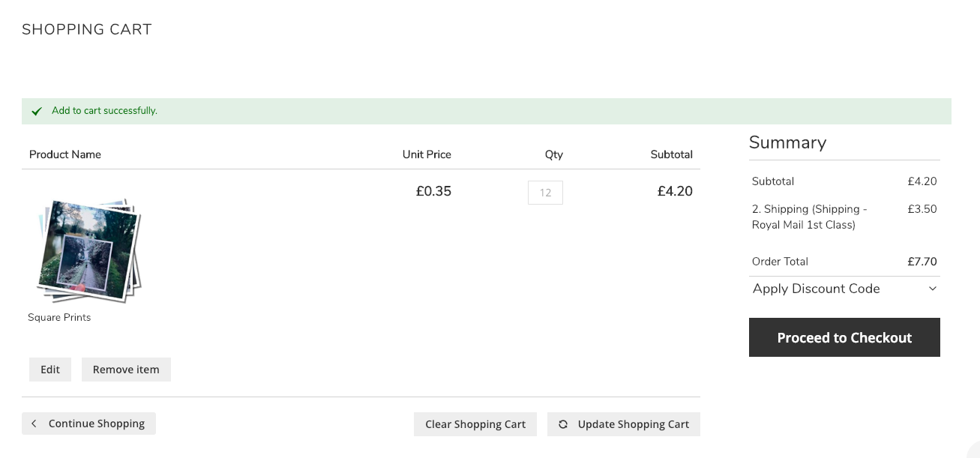
Task: Click the green checkmark success icon
Action: pos(37,111)
